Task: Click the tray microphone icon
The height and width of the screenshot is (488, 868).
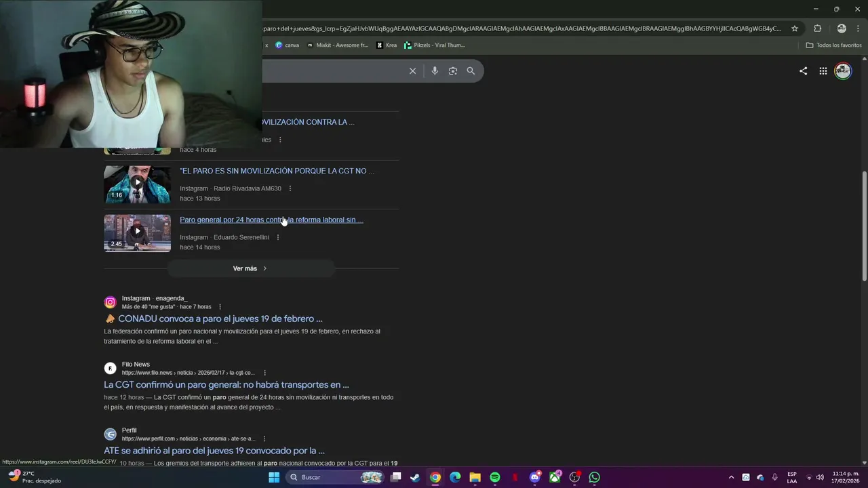Action: pos(774,477)
